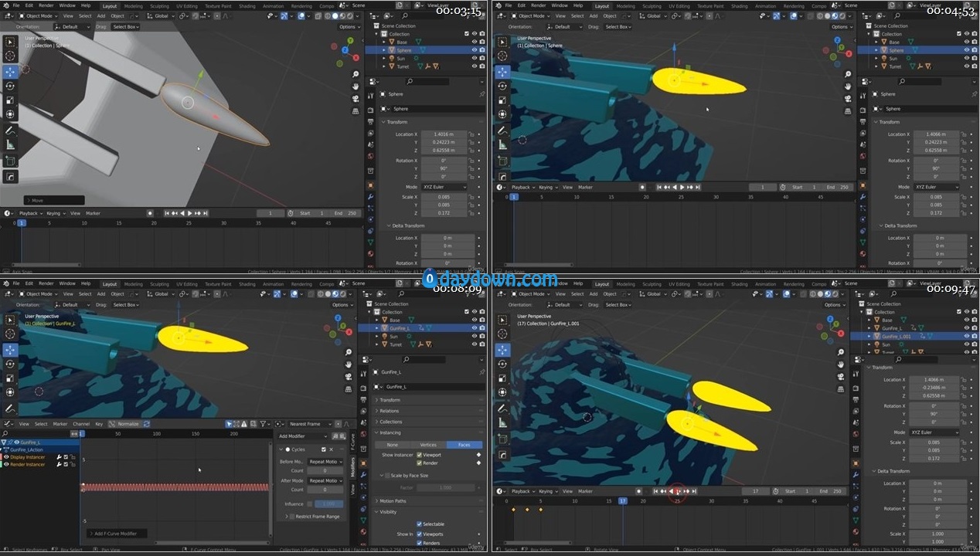Switch to Animation workspace in the 00:08:09 frame

(x=273, y=283)
